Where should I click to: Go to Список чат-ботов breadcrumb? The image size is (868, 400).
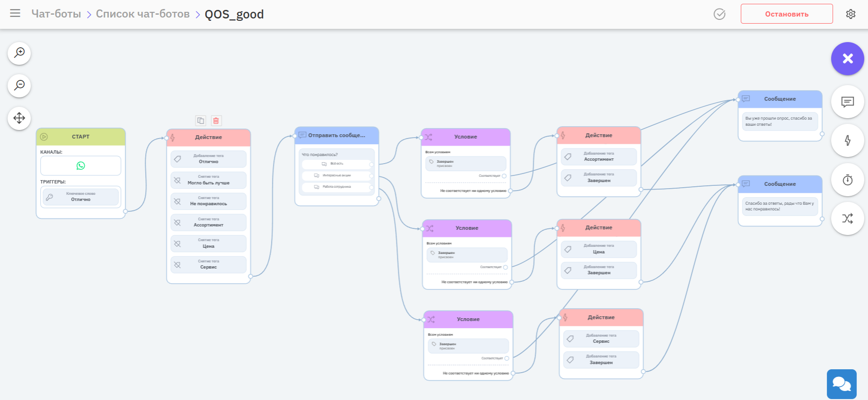143,14
